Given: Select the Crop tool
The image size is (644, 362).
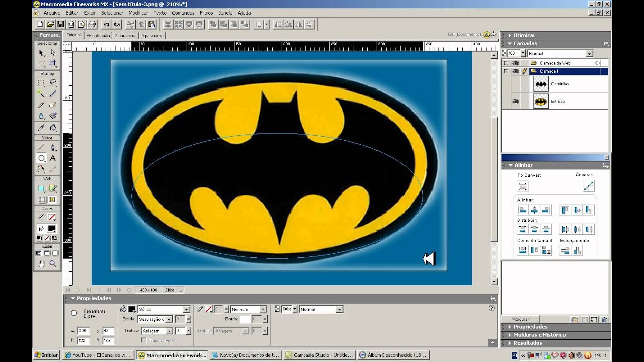Looking at the screenshot, I should point(53,64).
